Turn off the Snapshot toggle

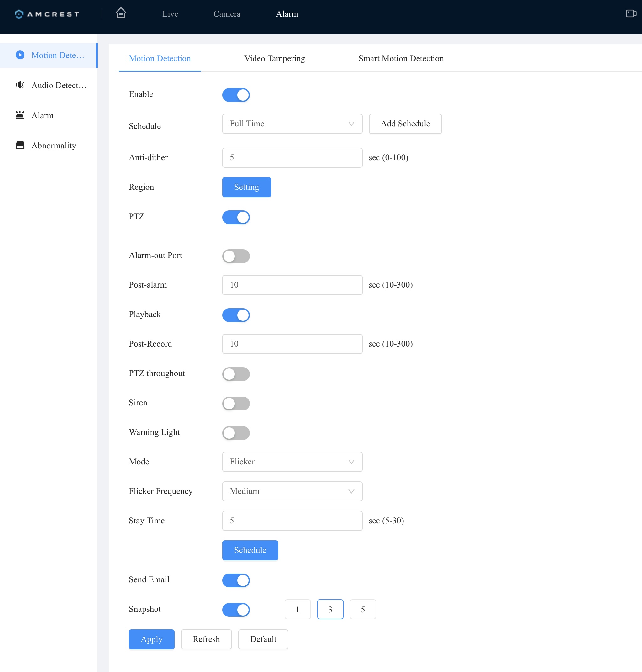(236, 610)
